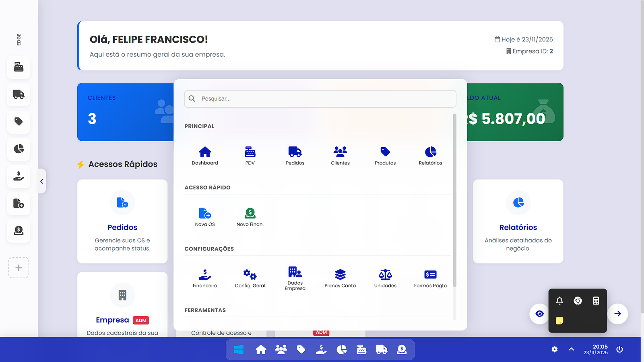This screenshot has height=362, width=644.
Task: Start a Novo Finan. entry
Action: [250, 216]
